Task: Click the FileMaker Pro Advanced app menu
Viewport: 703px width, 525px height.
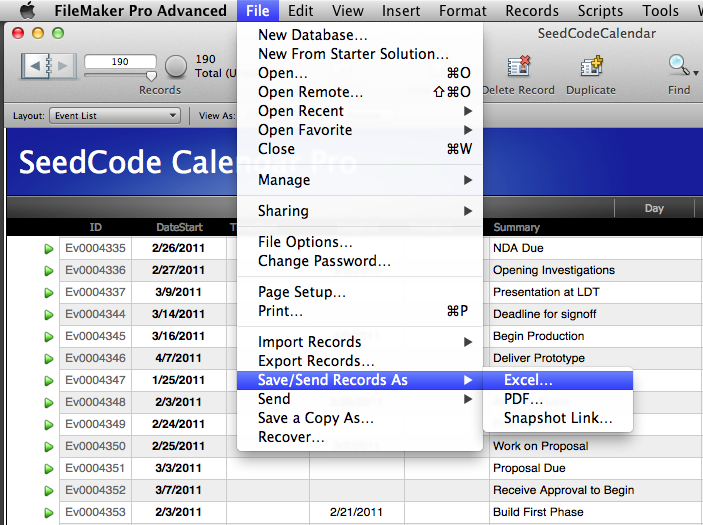Action: (x=140, y=10)
